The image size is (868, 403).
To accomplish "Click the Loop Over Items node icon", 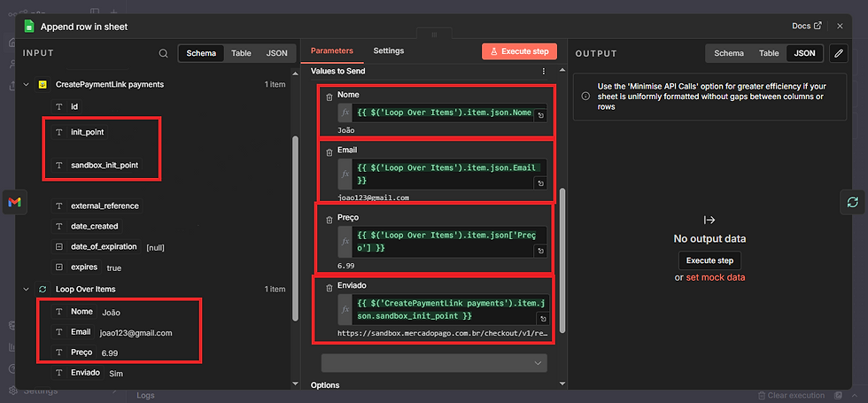I will [43, 289].
